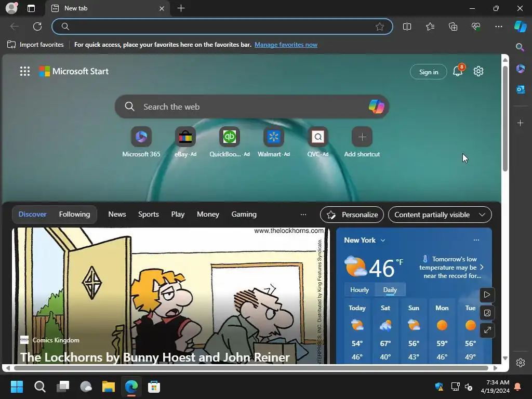Open a new tab with plus button
The image size is (532, 399).
(x=181, y=8)
